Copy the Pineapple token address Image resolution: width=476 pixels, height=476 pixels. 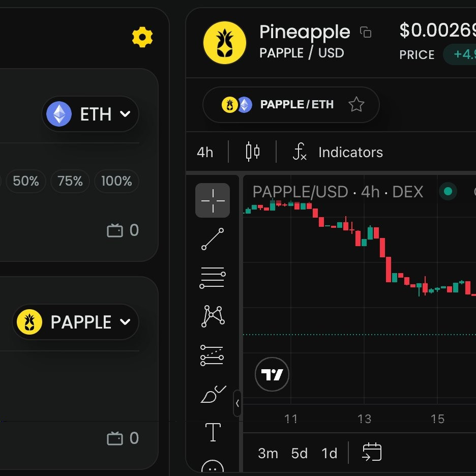click(x=366, y=32)
